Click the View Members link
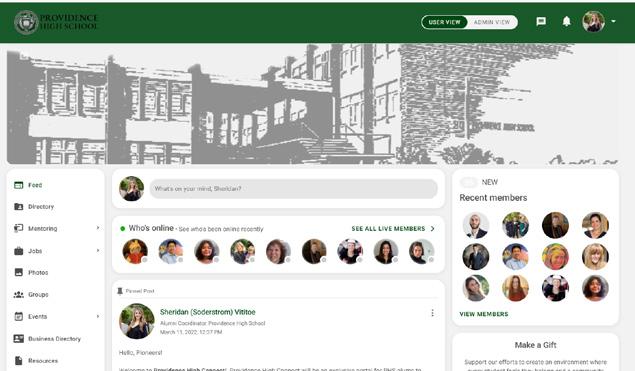Viewport: 635px width, 371px height. (x=484, y=314)
